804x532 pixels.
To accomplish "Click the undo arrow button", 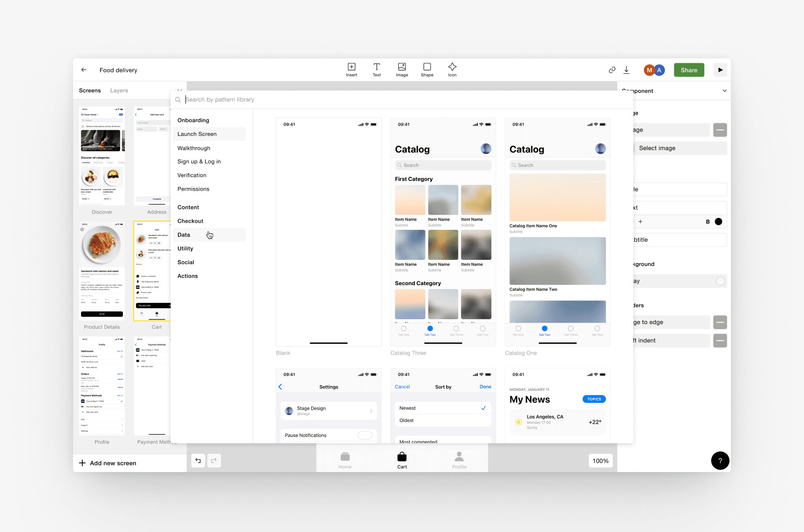I will pos(198,460).
